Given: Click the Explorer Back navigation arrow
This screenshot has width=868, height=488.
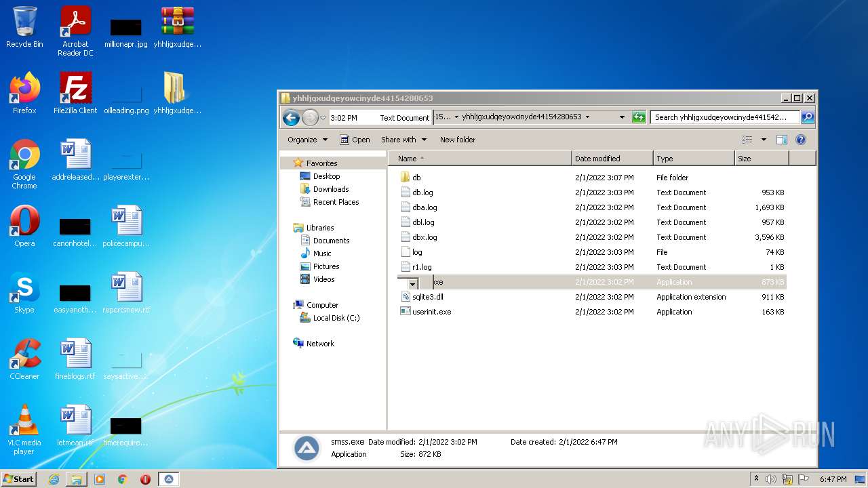Looking at the screenshot, I should tap(291, 117).
